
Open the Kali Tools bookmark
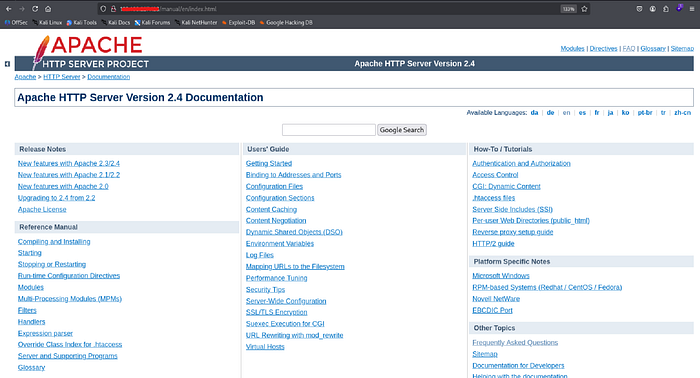pyautogui.click(x=82, y=22)
